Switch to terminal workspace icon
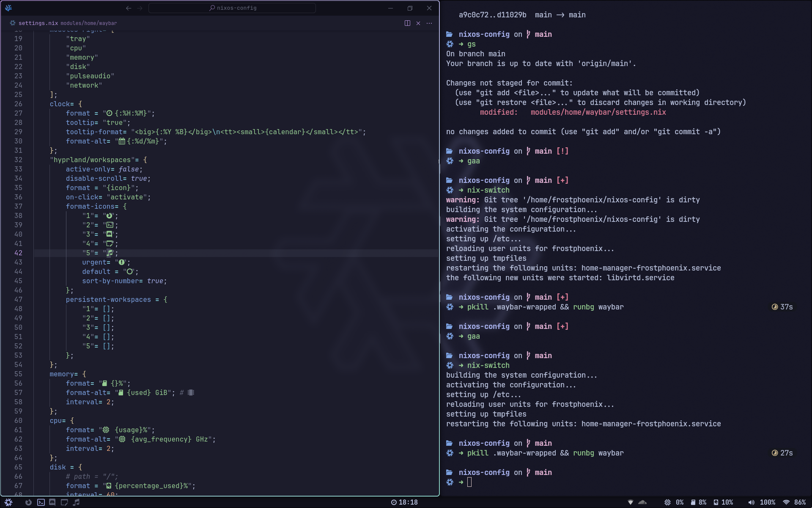 [x=41, y=502]
